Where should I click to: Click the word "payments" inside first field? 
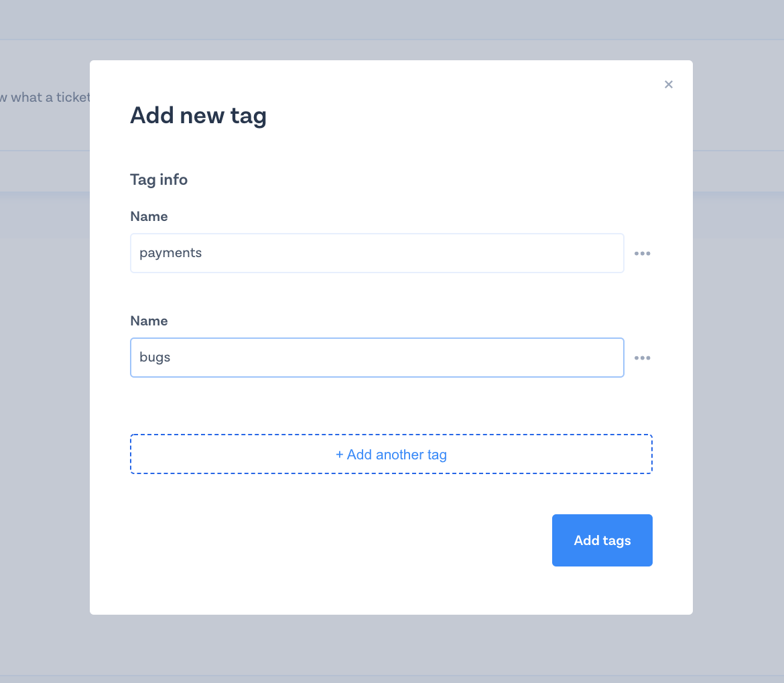[x=170, y=253]
